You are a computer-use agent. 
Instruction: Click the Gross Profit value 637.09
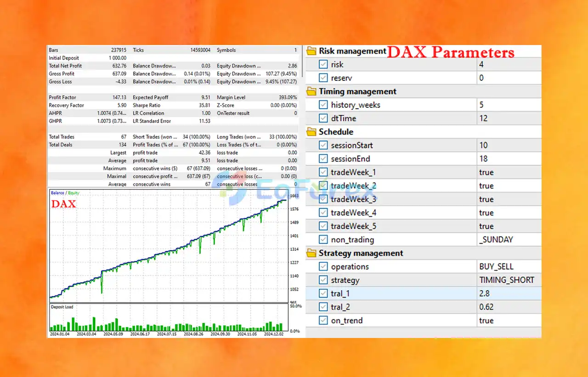(x=119, y=74)
